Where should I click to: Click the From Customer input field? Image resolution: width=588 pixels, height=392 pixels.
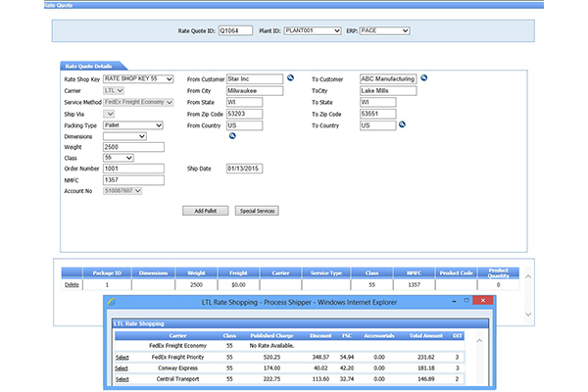[x=255, y=78]
